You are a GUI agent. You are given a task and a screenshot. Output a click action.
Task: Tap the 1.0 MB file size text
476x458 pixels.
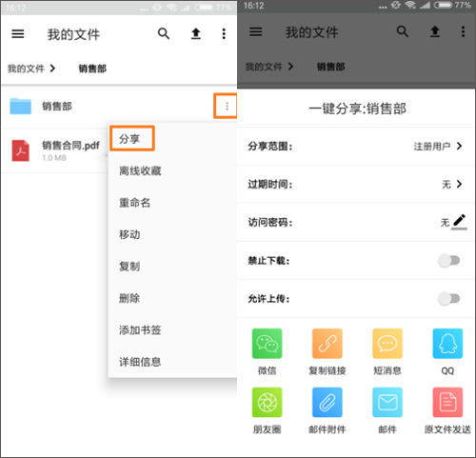[x=54, y=158]
